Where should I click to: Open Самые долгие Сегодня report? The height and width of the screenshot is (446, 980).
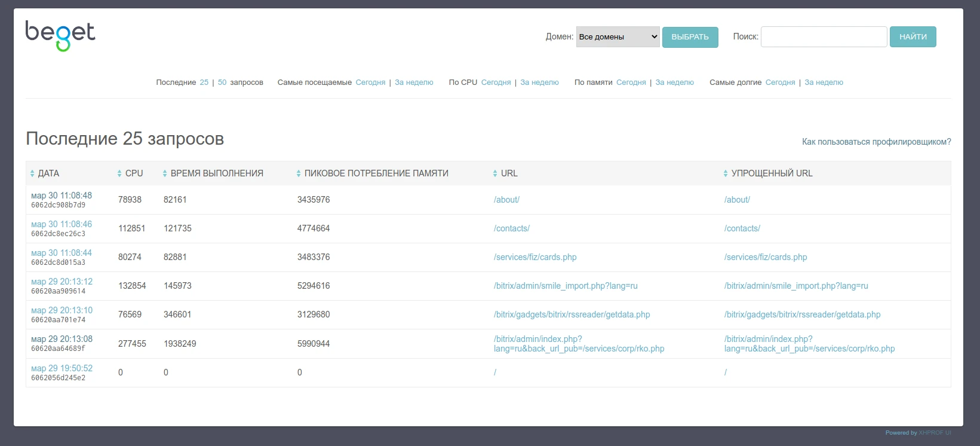point(780,83)
